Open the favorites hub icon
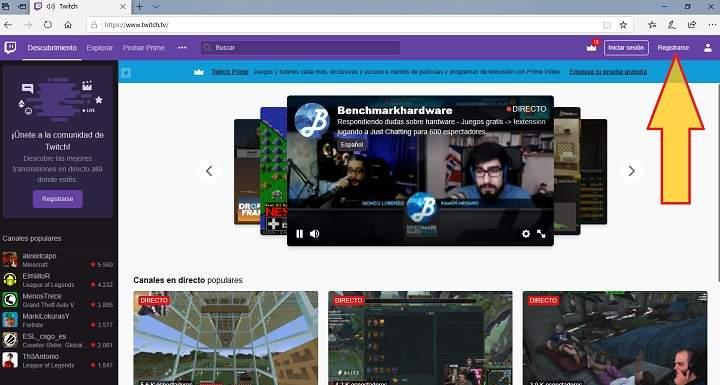The height and width of the screenshot is (385, 720). click(652, 25)
